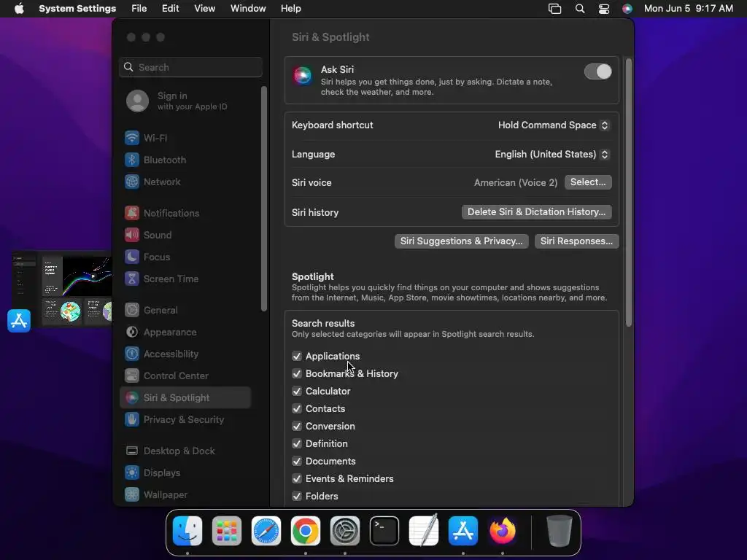The height and width of the screenshot is (560, 747).
Task: Toggle the Folders checkbox
Action: [297, 496]
